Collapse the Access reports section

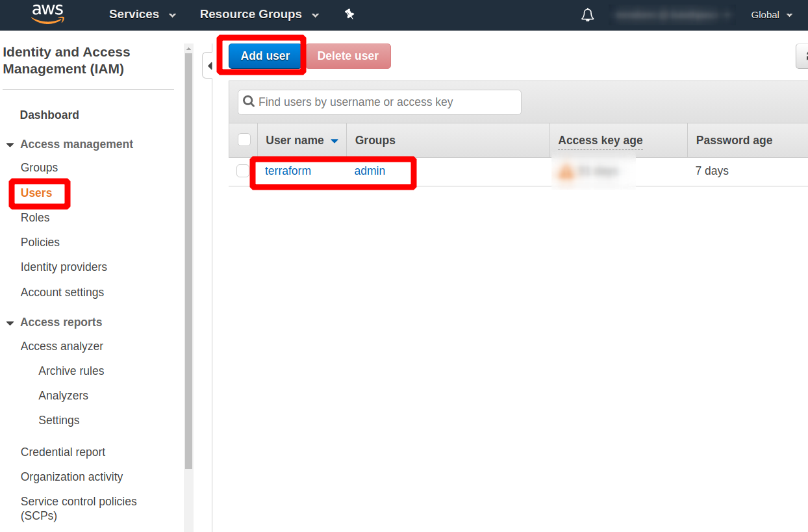pos(10,323)
